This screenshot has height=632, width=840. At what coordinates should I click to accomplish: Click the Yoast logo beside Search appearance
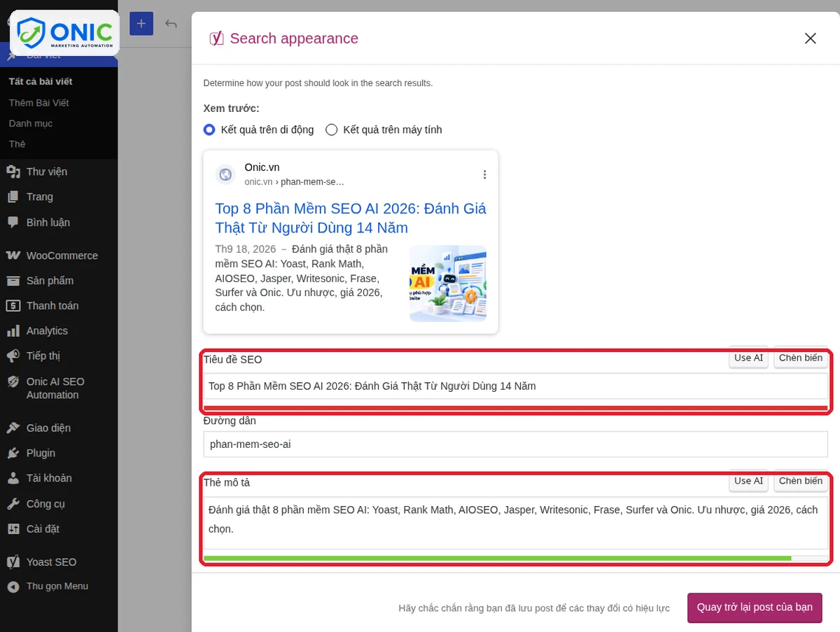(x=216, y=38)
